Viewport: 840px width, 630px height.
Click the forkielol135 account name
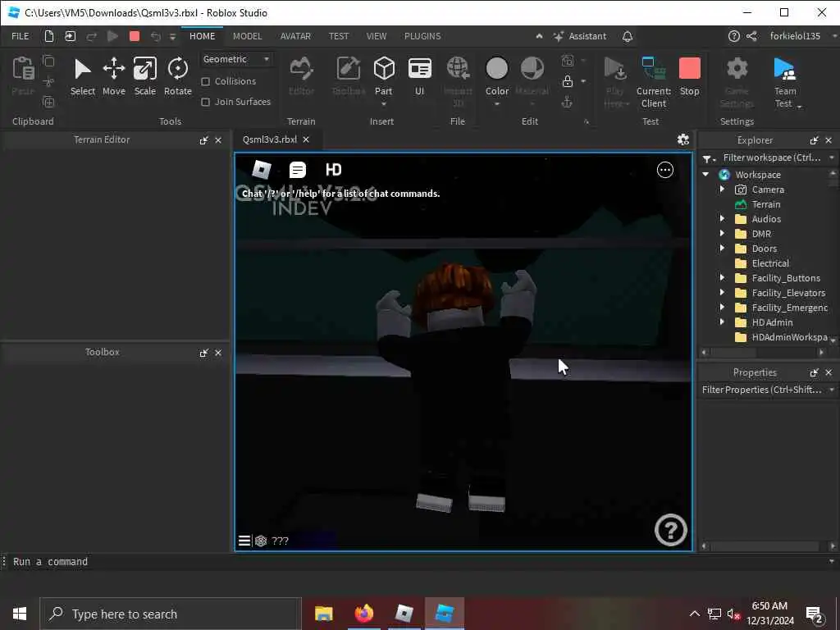pyautogui.click(x=795, y=36)
